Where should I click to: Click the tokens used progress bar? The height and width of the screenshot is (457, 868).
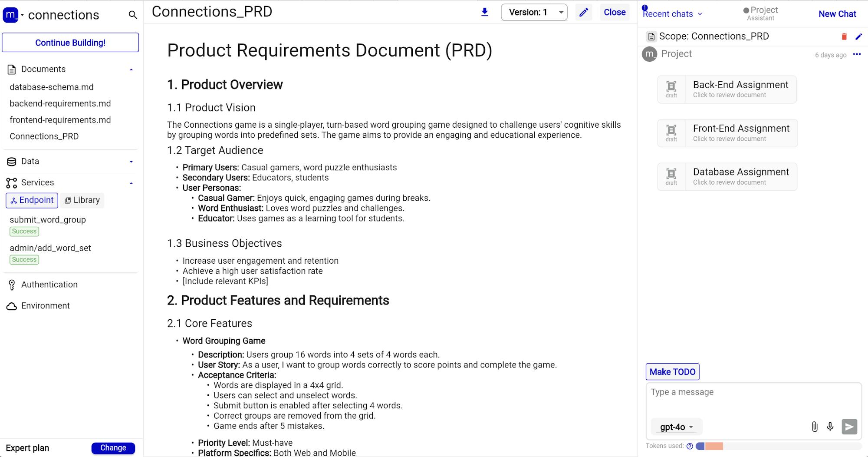(779, 446)
